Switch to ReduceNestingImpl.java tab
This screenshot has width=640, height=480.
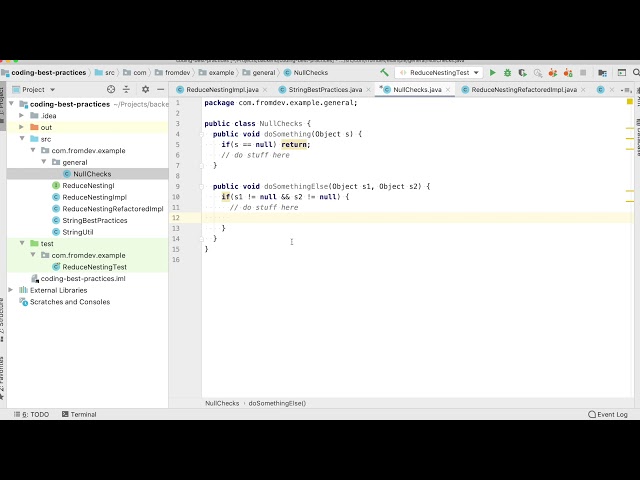pyautogui.click(x=222, y=89)
